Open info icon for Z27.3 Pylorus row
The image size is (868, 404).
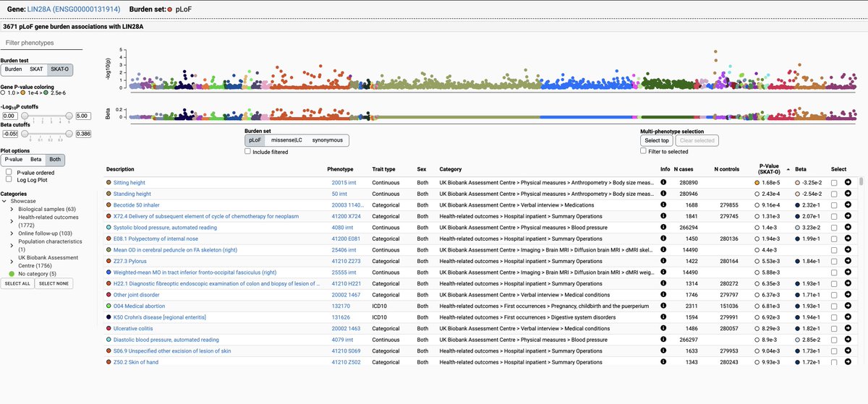(663, 261)
